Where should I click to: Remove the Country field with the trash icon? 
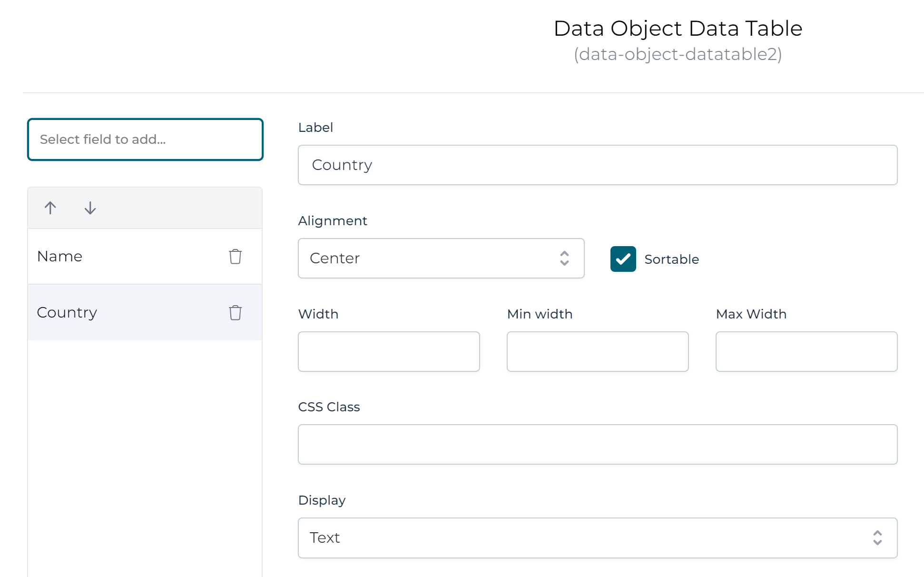coord(235,313)
